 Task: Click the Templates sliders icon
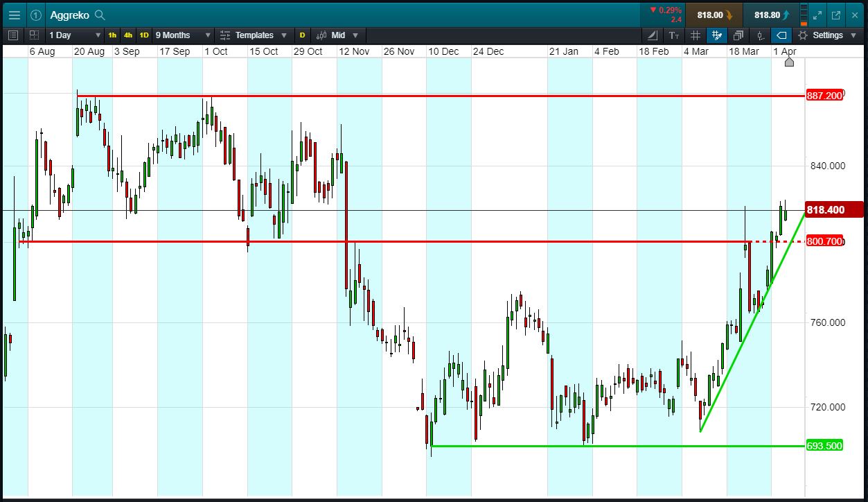(225, 35)
